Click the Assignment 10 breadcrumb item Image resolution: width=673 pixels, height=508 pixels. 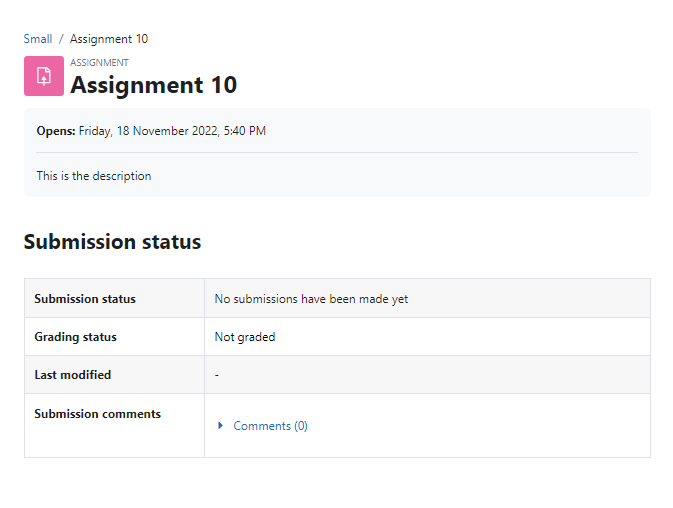(x=109, y=39)
